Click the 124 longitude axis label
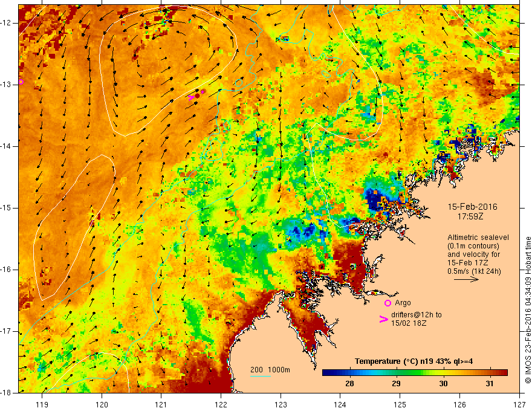532x411 pixels. 340,404
